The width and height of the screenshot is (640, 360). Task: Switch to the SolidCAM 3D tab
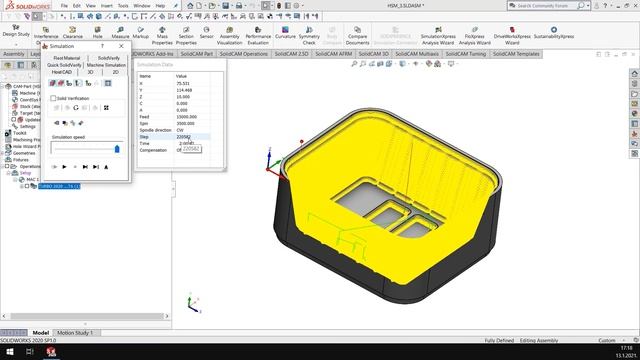pos(373,54)
